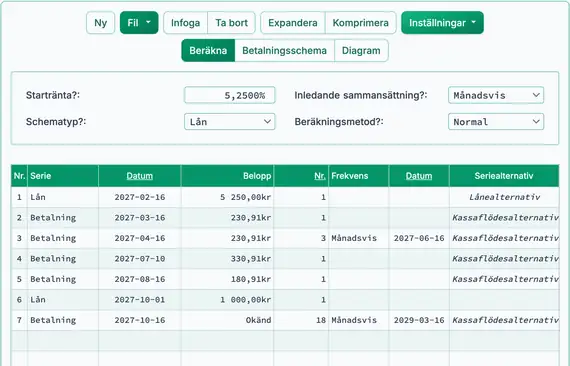Open Kassaflödesalternativ in row 4
The width and height of the screenshot is (570, 366).
pyautogui.click(x=504, y=259)
